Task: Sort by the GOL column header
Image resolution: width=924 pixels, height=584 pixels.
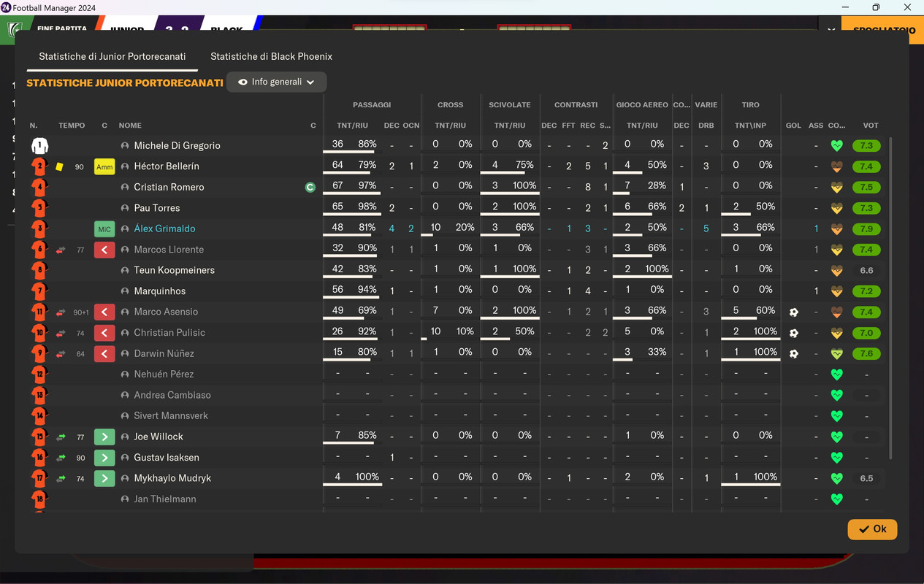Action: point(793,126)
